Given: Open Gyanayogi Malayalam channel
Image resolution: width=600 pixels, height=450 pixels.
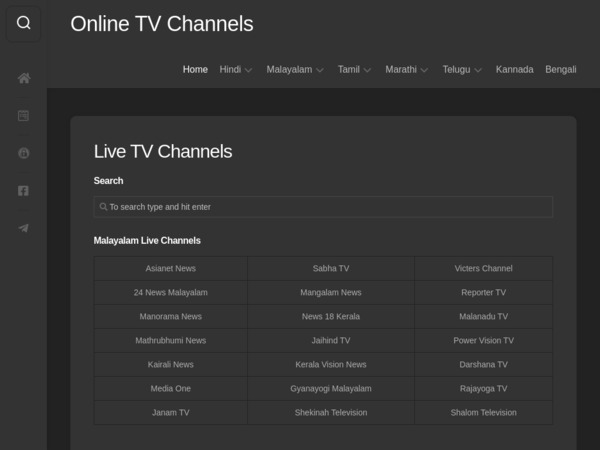Looking at the screenshot, I should pyautogui.click(x=331, y=388).
